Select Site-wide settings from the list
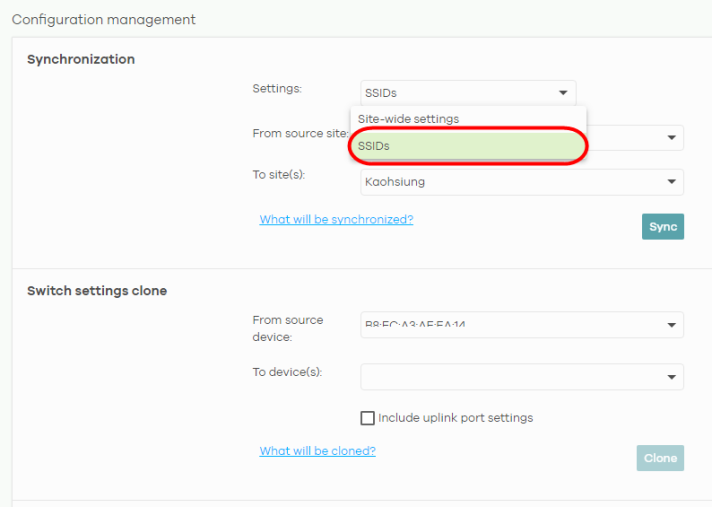The image size is (712, 507). click(x=408, y=119)
